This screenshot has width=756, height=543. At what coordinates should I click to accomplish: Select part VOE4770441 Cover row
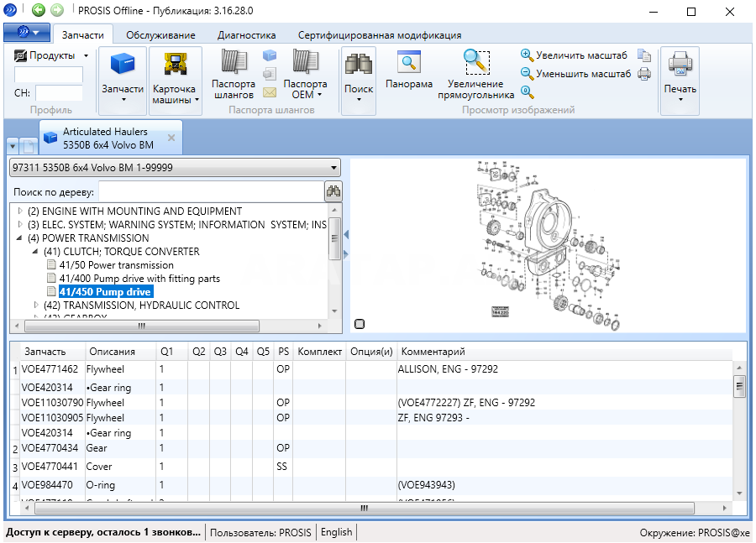point(371,467)
